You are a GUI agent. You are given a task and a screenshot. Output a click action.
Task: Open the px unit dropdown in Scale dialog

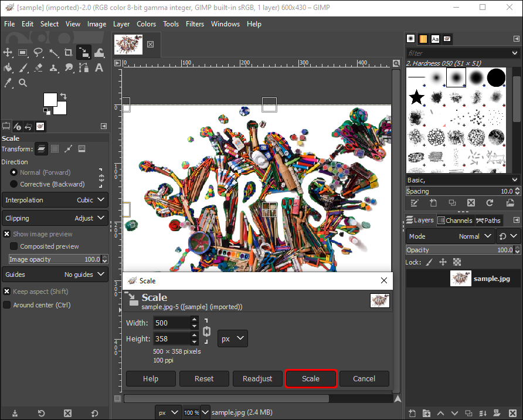click(x=232, y=338)
